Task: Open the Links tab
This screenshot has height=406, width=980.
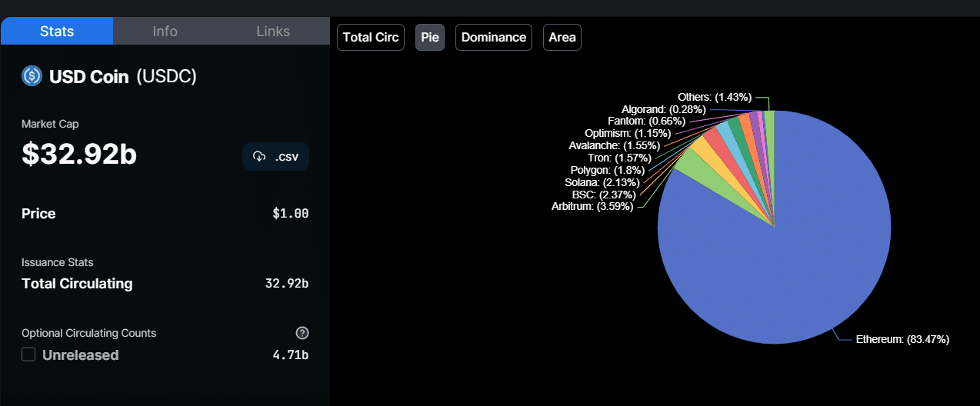Action: pyautogui.click(x=273, y=31)
